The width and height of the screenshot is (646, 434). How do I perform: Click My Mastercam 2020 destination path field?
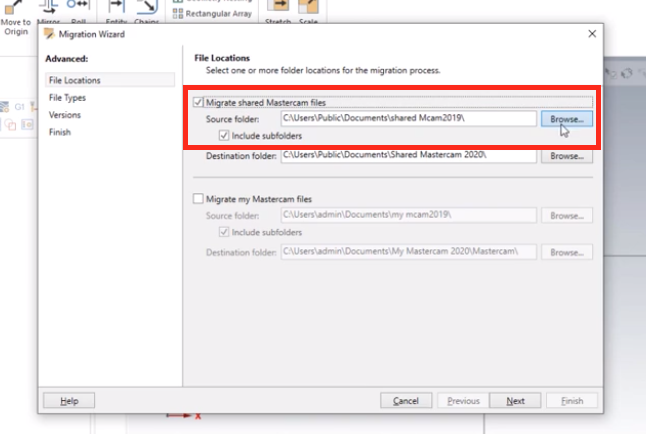(x=409, y=251)
